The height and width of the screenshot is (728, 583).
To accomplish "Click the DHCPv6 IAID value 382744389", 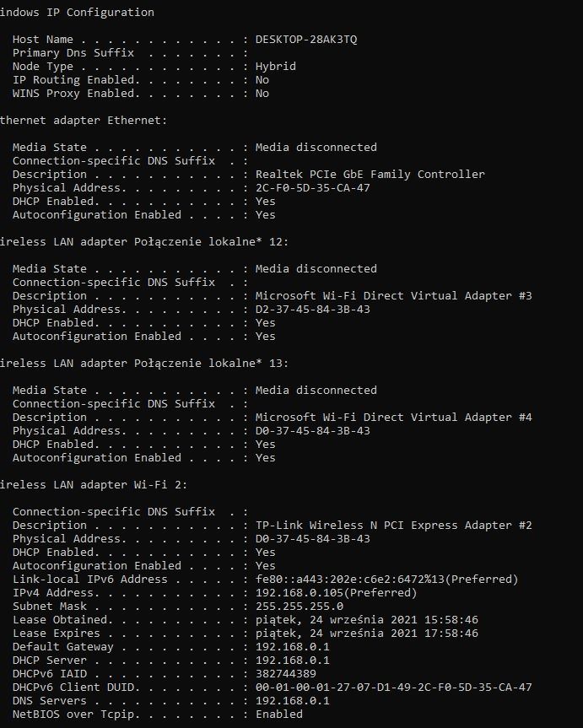I will [286, 674].
